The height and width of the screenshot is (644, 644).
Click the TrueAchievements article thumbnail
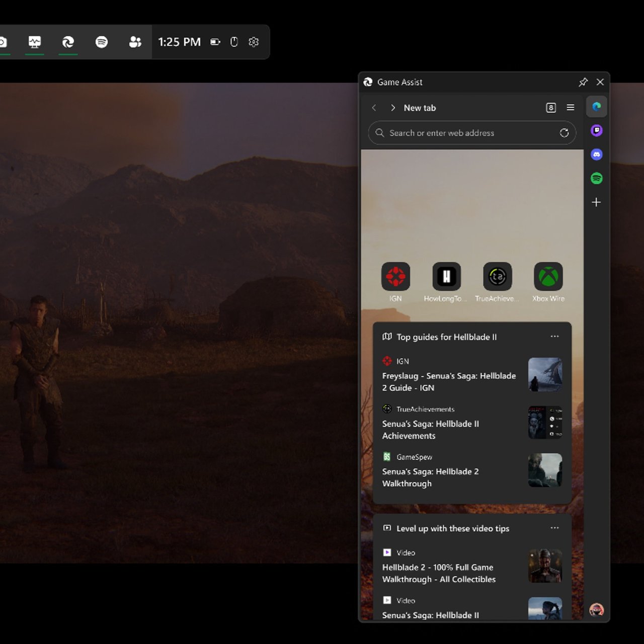(x=545, y=422)
